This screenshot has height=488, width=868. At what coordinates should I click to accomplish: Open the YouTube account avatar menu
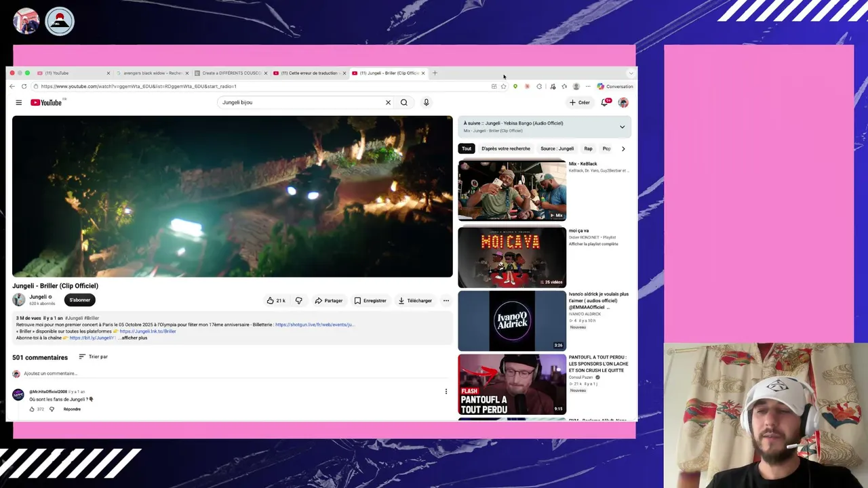[623, 102]
